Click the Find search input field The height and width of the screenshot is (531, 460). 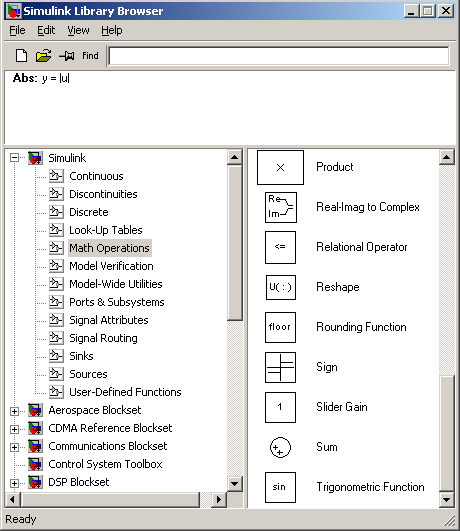click(279, 56)
